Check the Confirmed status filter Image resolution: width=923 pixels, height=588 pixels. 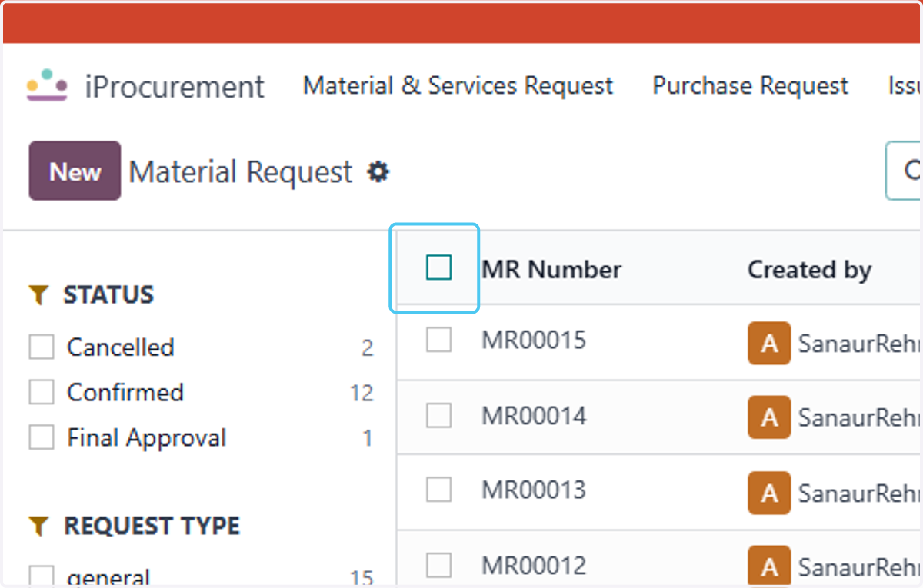[42, 393]
